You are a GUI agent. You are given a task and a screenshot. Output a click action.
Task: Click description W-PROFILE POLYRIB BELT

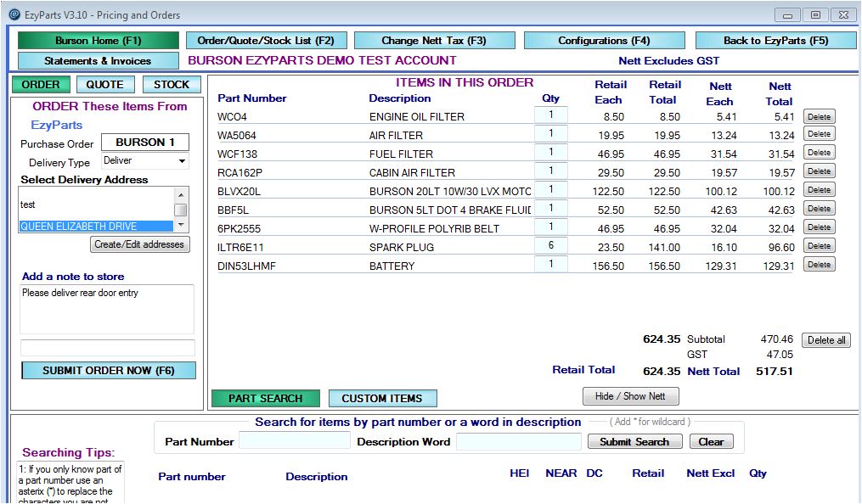tap(434, 229)
